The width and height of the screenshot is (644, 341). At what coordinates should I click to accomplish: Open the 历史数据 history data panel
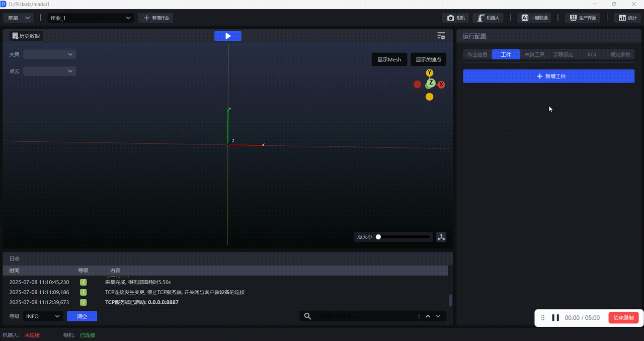pyautogui.click(x=26, y=36)
